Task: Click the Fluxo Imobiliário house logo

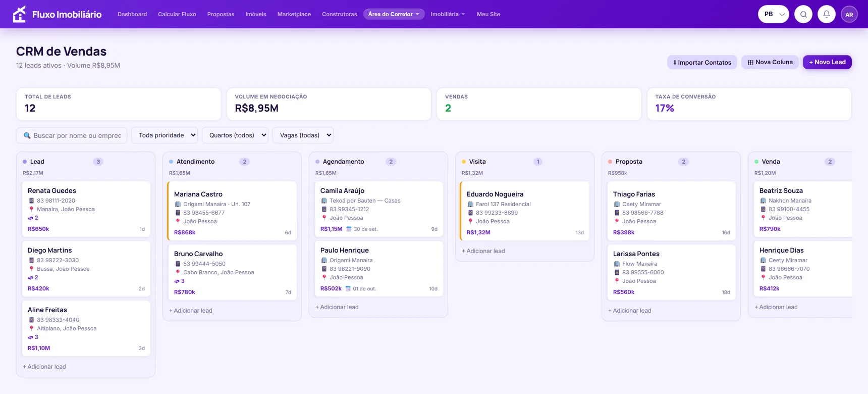Action: [19, 14]
